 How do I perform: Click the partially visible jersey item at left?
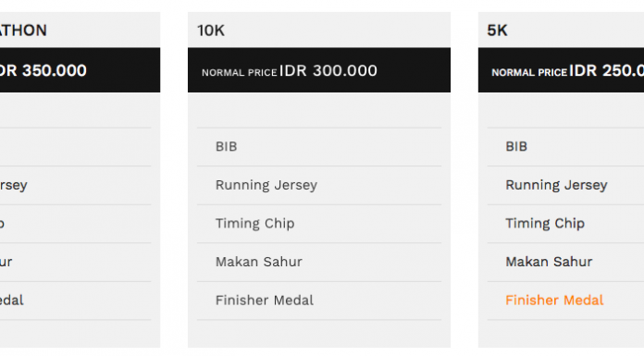tap(14, 185)
